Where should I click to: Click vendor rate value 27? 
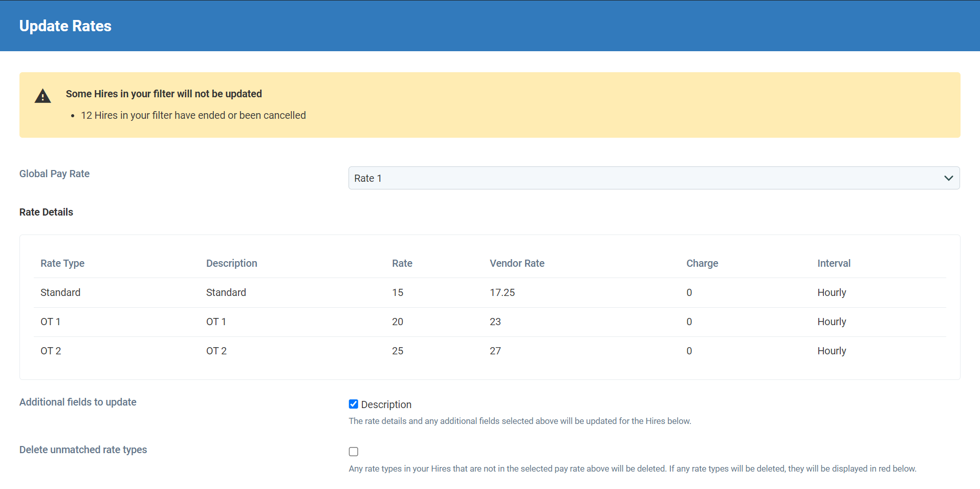click(x=495, y=351)
